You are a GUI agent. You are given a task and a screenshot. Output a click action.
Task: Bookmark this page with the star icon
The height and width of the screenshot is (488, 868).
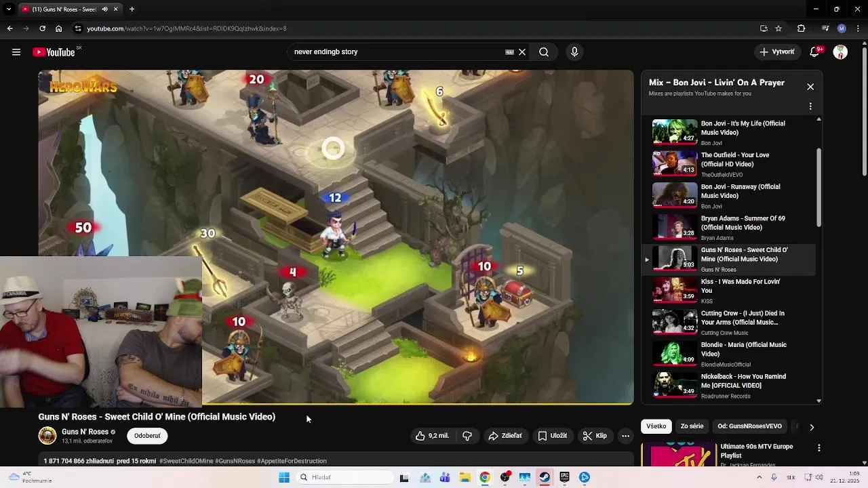click(x=778, y=28)
